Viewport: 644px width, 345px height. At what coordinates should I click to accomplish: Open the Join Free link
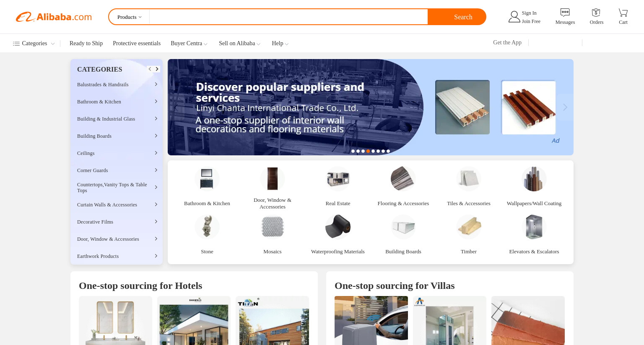[x=531, y=21]
